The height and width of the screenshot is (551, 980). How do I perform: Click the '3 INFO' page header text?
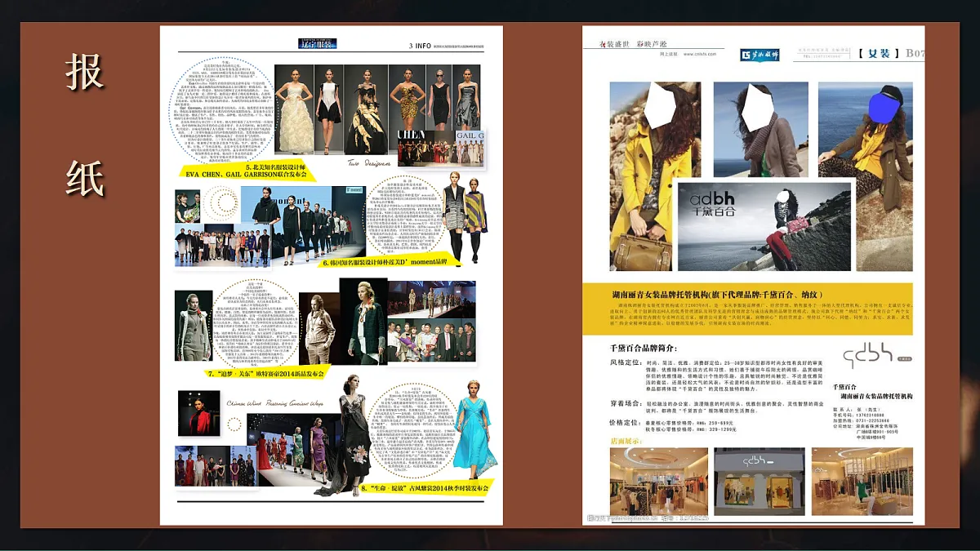pyautogui.click(x=421, y=46)
